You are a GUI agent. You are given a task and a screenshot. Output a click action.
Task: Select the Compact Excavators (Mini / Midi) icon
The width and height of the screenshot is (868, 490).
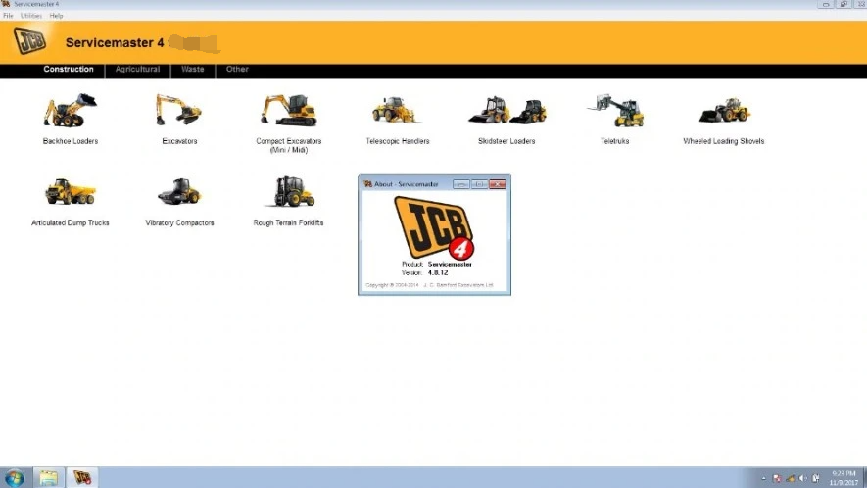[x=288, y=110]
